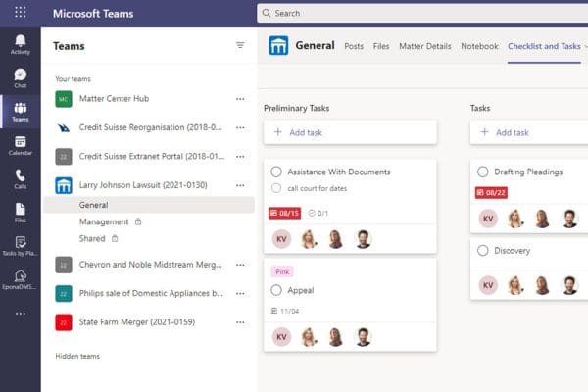Viewport: 588px width, 392px height.
Task: Open Files in the left rail
Action: click(x=20, y=213)
